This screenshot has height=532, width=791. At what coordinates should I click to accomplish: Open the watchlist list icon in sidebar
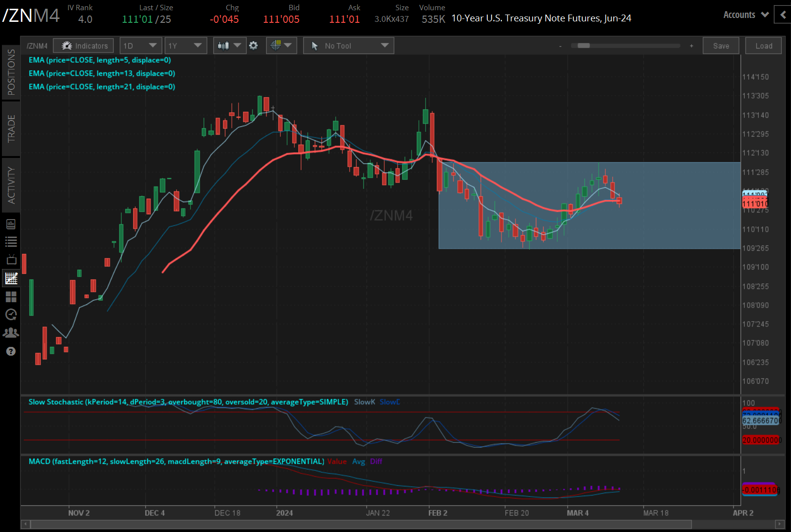tap(11, 241)
